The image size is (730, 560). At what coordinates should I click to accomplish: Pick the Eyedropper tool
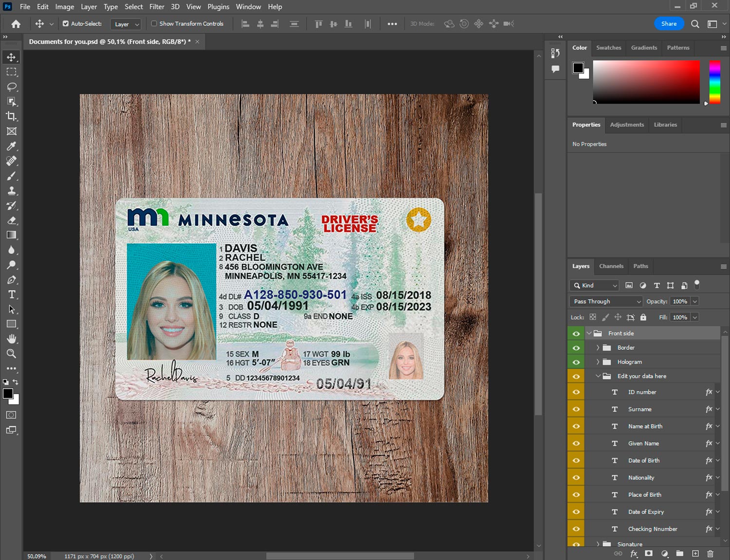click(12, 146)
